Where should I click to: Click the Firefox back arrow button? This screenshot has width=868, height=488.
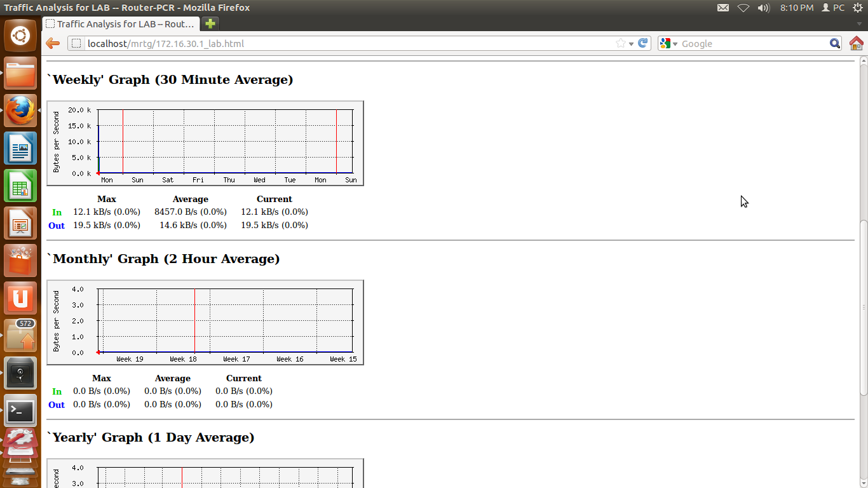click(53, 43)
